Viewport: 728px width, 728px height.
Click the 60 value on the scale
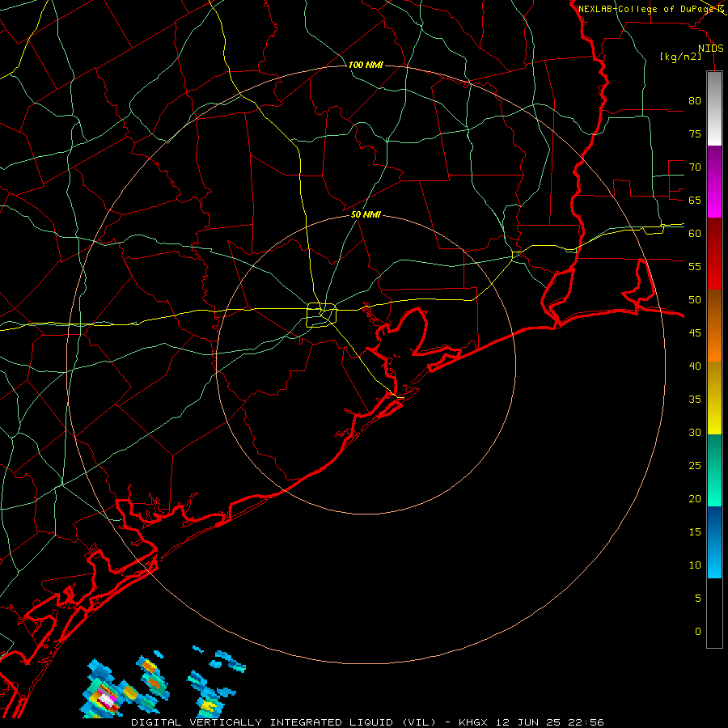[x=695, y=234]
